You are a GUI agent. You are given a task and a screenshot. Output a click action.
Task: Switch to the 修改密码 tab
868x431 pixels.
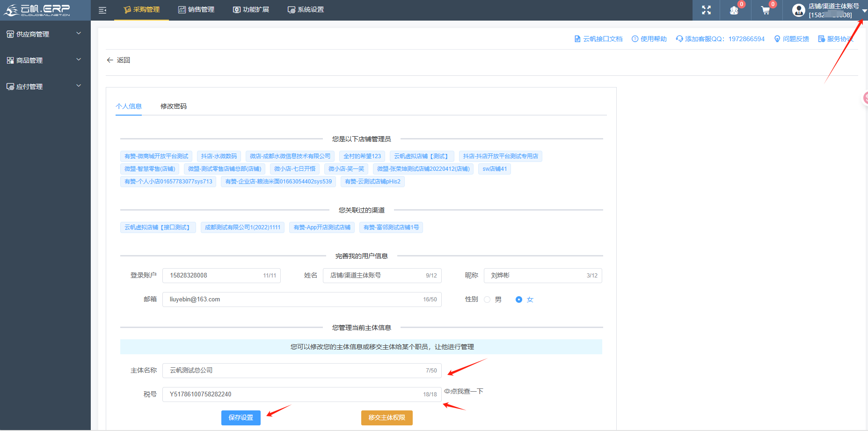click(x=174, y=106)
